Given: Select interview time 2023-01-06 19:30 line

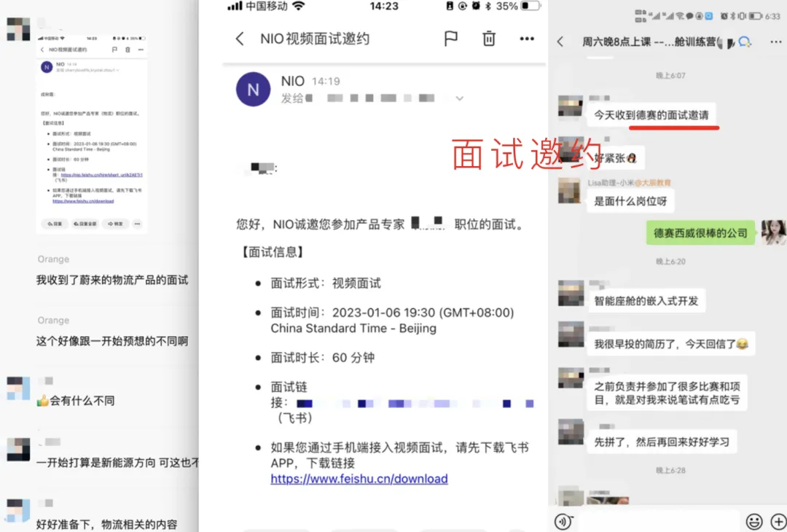Looking at the screenshot, I should tap(392, 313).
